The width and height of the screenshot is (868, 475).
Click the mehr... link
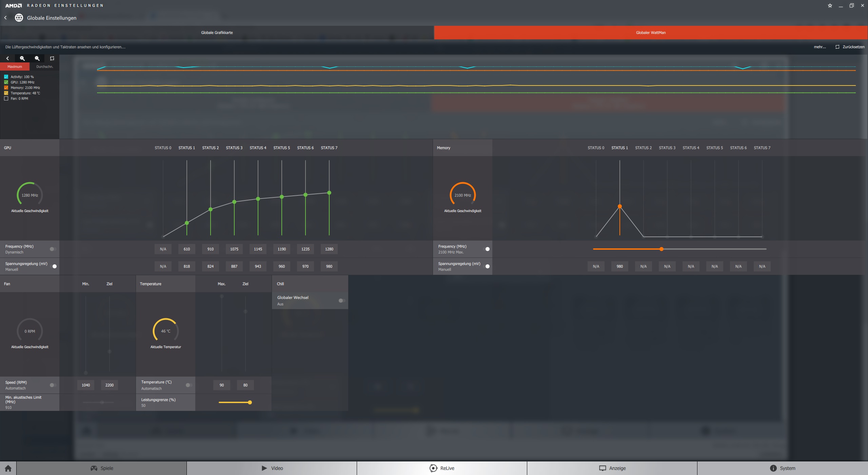point(820,47)
